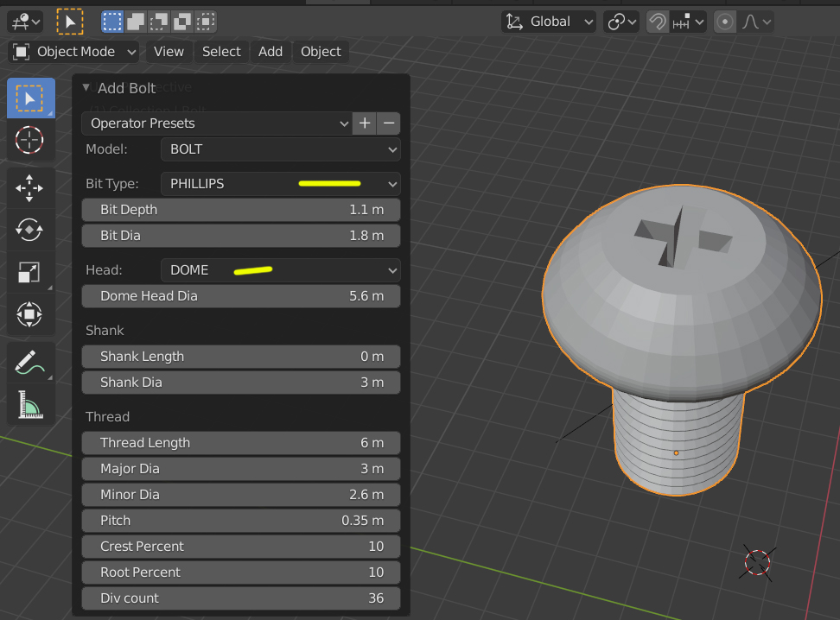Click the bolt's orange origin point
The image size is (840, 620).
pyautogui.click(x=676, y=453)
